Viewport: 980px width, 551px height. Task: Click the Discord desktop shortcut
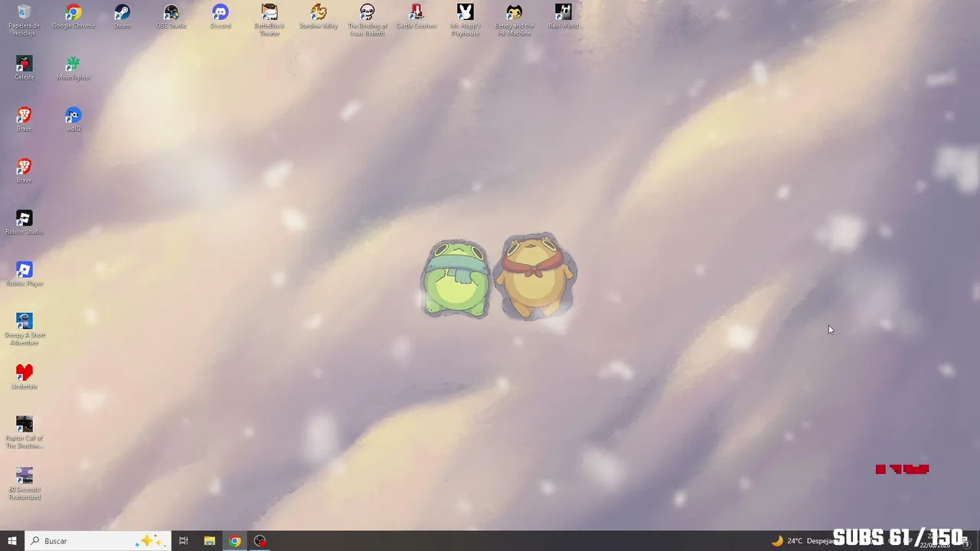220,17
